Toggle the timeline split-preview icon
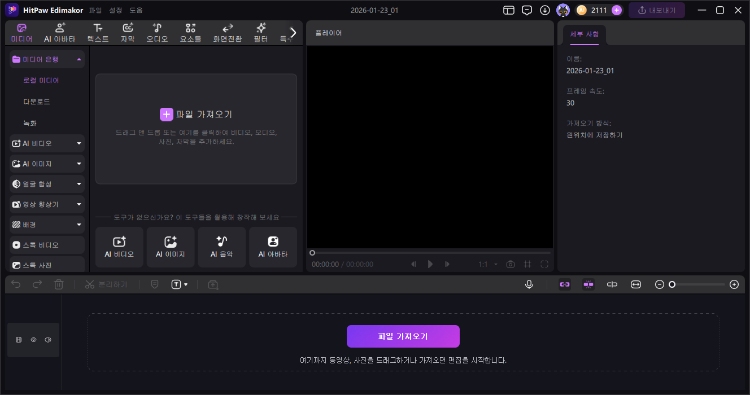Screen dimensions: 750x395 click(612, 285)
